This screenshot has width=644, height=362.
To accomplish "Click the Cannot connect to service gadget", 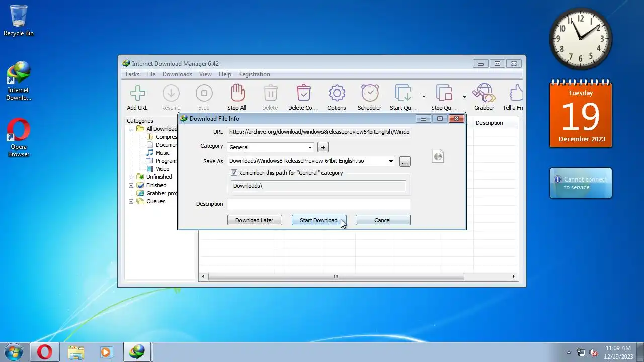I will [x=581, y=183].
